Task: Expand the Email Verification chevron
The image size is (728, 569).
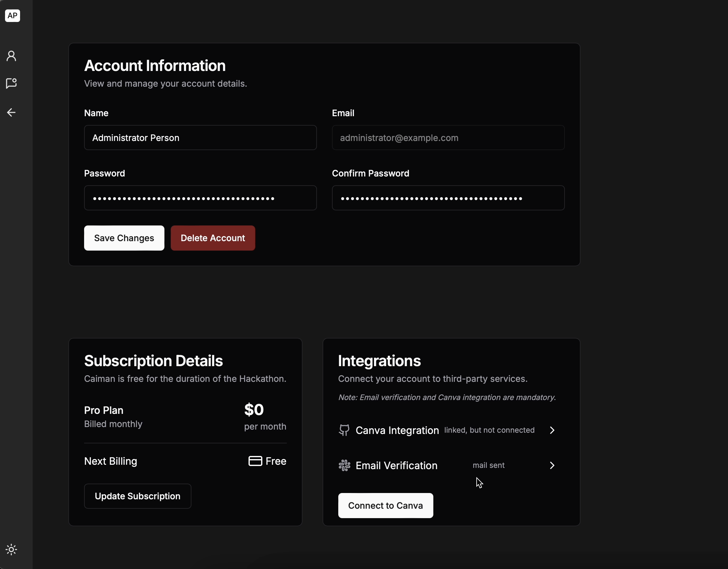Action: (x=552, y=465)
